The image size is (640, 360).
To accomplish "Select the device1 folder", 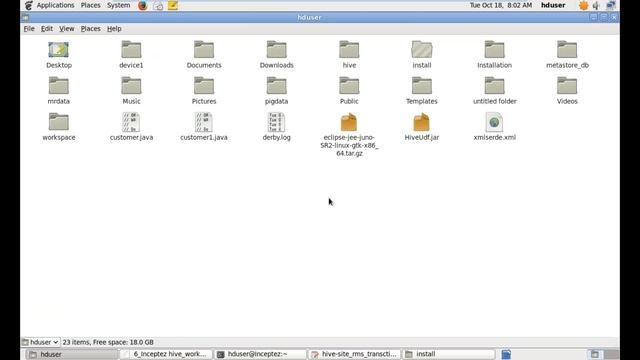I will pos(131,50).
